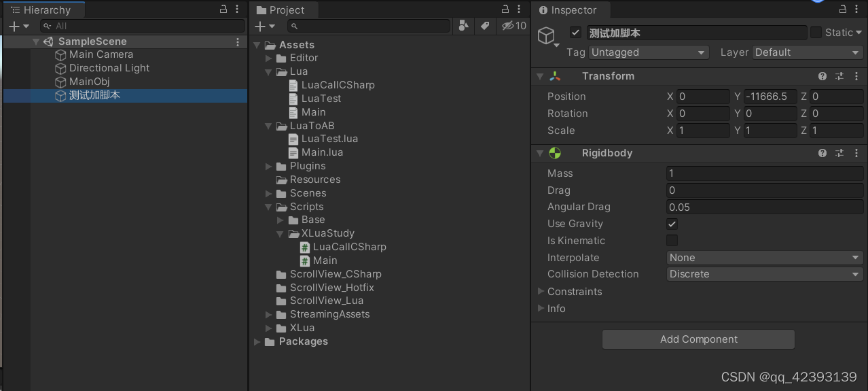The height and width of the screenshot is (391, 868).
Task: Open the Inspector panel kebab menu
Action: click(x=856, y=10)
